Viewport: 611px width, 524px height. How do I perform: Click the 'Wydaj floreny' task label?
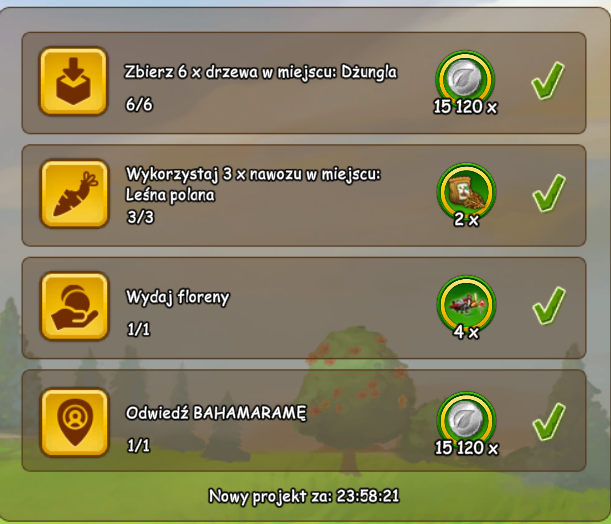(x=178, y=297)
